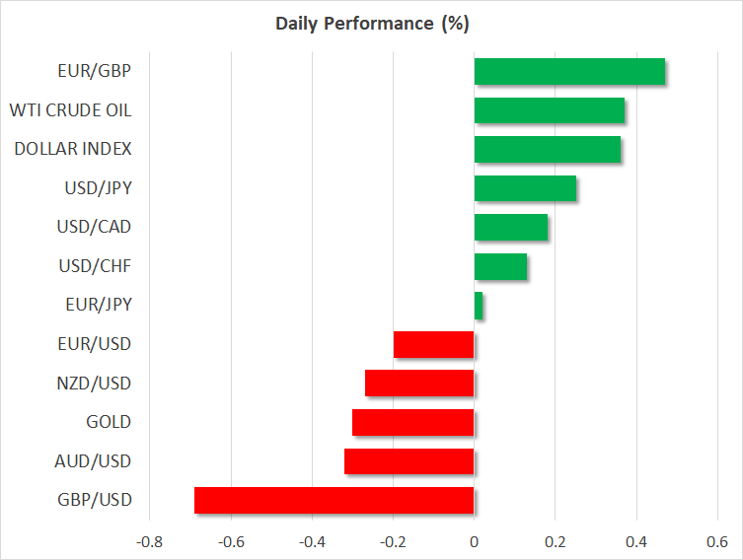Viewport: 743px width, 560px height.
Task: Click the WTI CRUDE OIL label
Action: [70, 110]
